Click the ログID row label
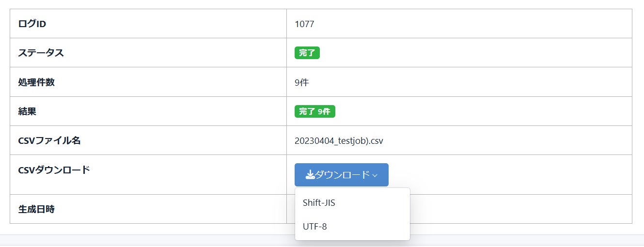 (x=32, y=24)
